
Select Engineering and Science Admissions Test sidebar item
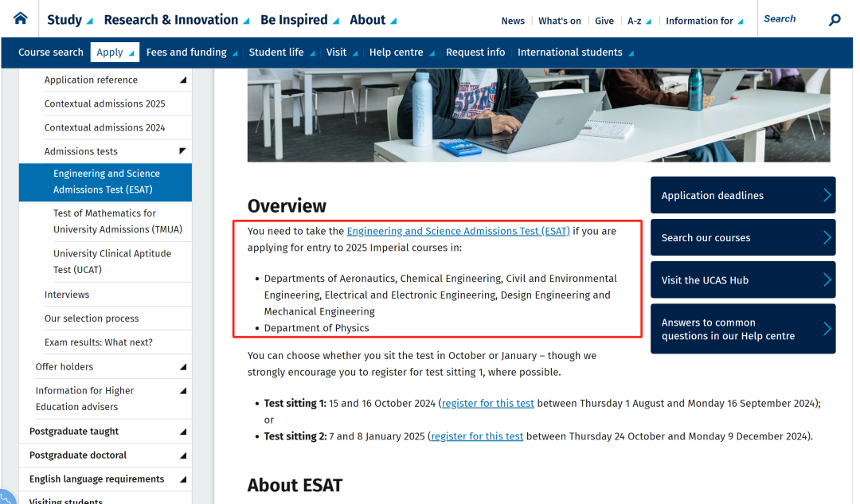(105, 182)
